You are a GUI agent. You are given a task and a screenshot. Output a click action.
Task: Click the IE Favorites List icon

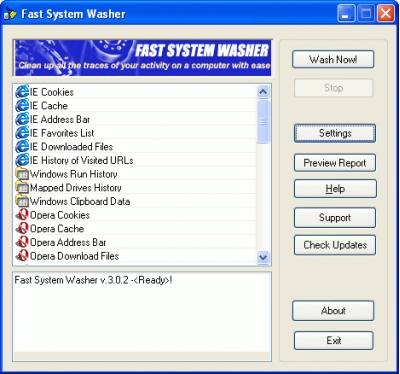coord(22,133)
